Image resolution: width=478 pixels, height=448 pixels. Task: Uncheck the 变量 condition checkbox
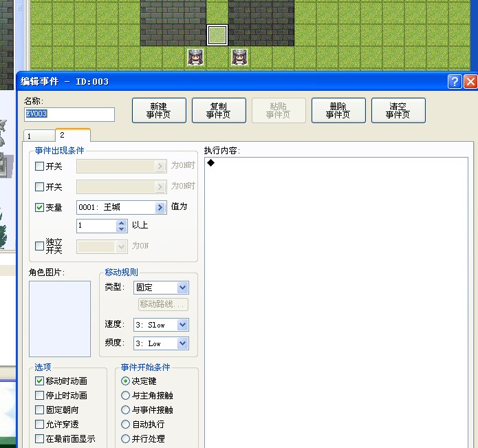[40, 207]
